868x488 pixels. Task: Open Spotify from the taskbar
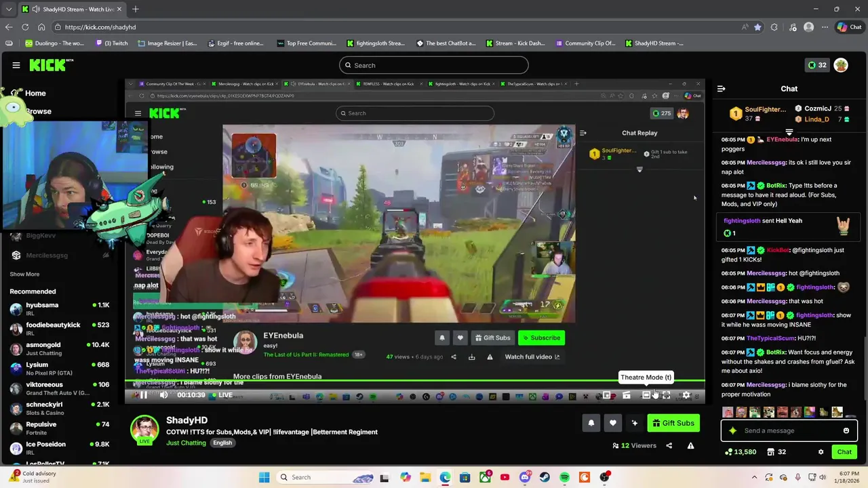click(x=564, y=477)
